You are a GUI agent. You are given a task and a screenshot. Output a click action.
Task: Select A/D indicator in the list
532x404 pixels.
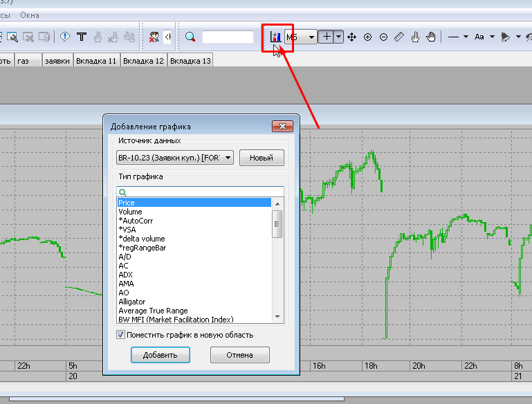tap(194, 257)
